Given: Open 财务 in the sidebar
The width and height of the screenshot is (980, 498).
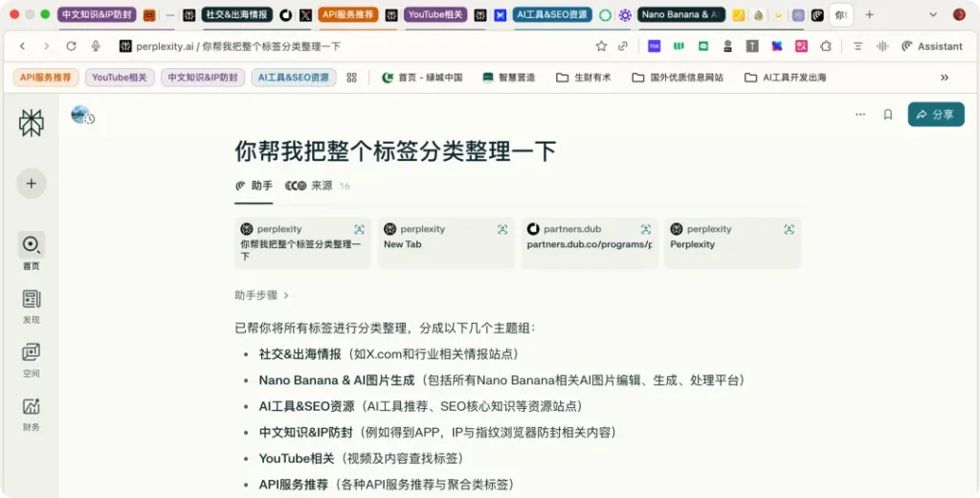Looking at the screenshot, I should (x=32, y=414).
